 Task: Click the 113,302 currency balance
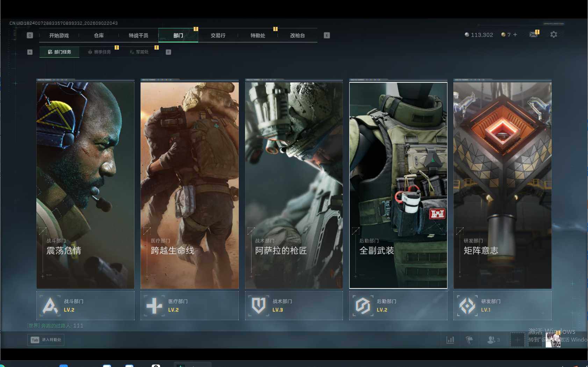(x=482, y=35)
